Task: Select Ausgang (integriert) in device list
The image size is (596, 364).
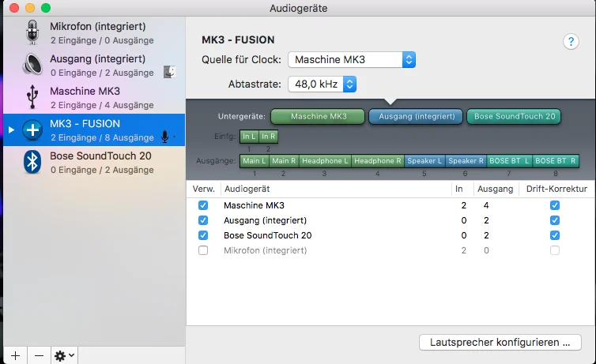Action: pos(94,65)
